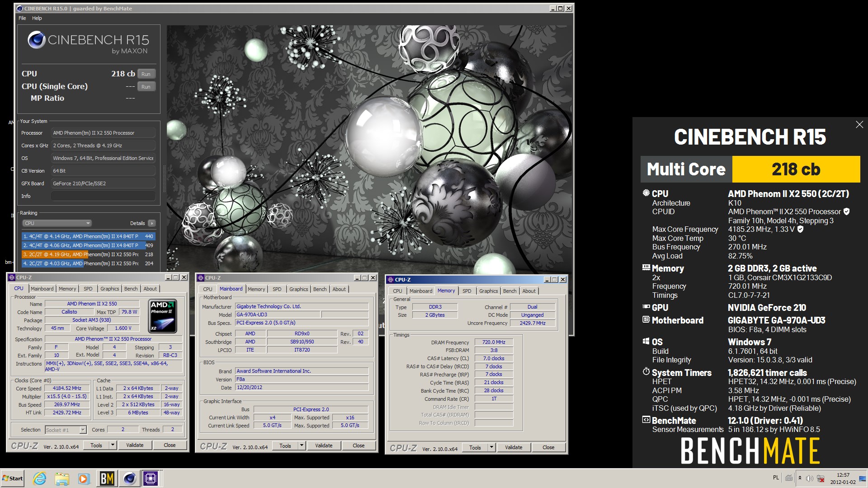Launch Windows Media Player from the taskbar
The width and height of the screenshot is (868, 488).
click(84, 478)
